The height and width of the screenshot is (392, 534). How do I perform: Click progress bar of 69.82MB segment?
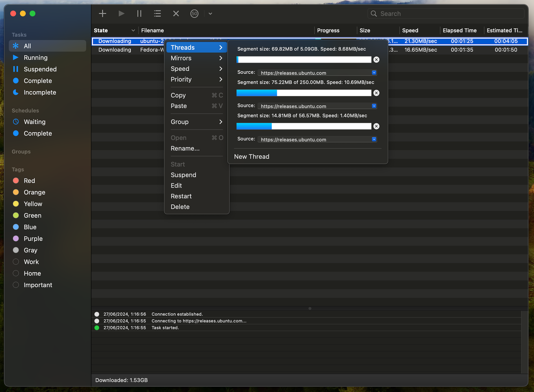[304, 59]
